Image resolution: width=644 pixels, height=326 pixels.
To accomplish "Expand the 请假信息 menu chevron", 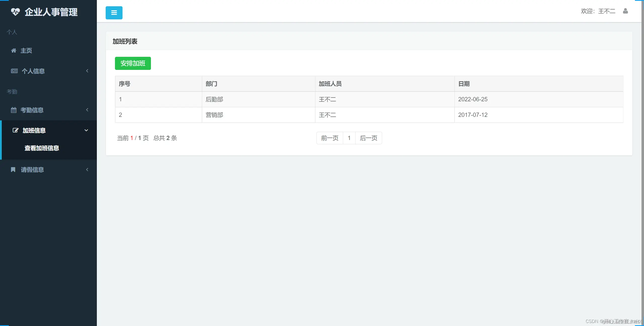I will [x=87, y=170].
